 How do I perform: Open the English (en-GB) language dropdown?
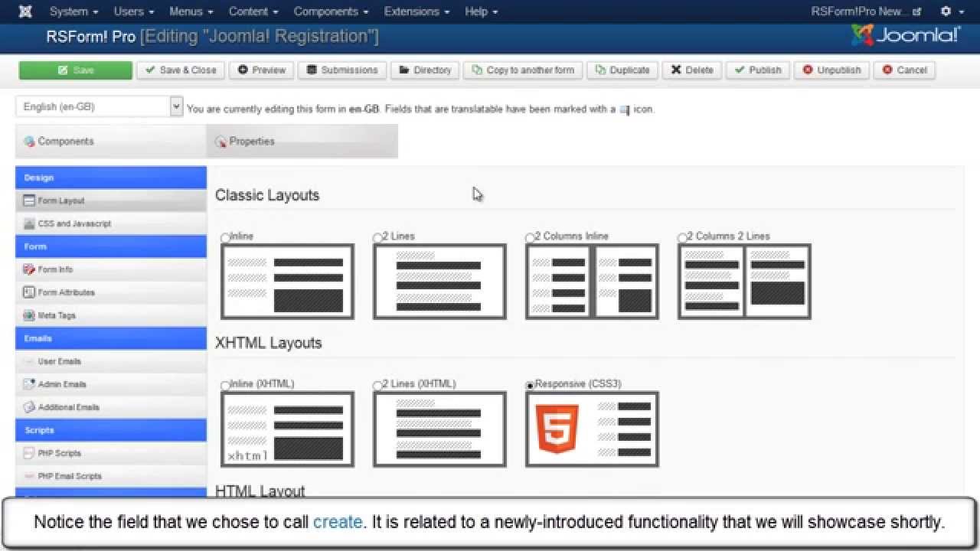[100, 107]
